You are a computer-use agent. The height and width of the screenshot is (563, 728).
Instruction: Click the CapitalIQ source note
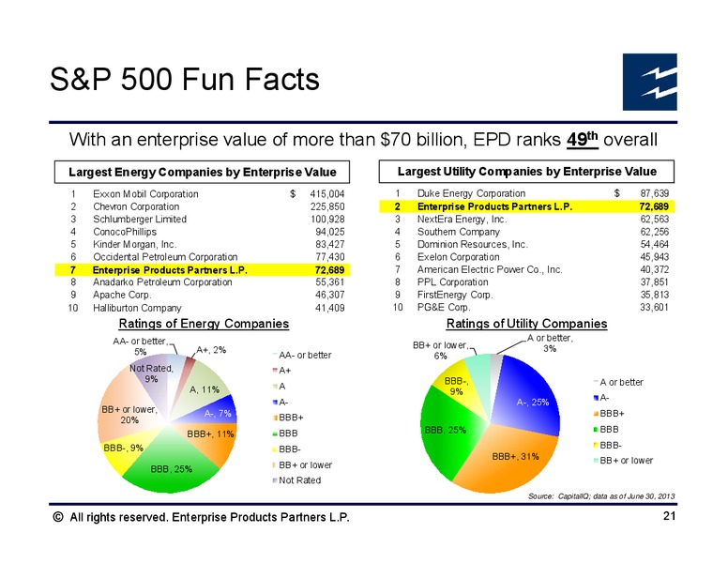click(x=601, y=496)
